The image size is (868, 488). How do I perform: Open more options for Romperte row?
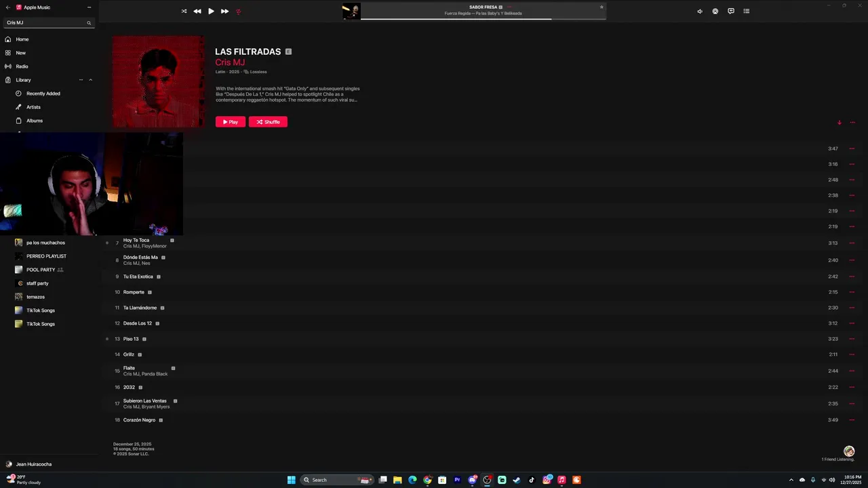pyautogui.click(x=852, y=292)
